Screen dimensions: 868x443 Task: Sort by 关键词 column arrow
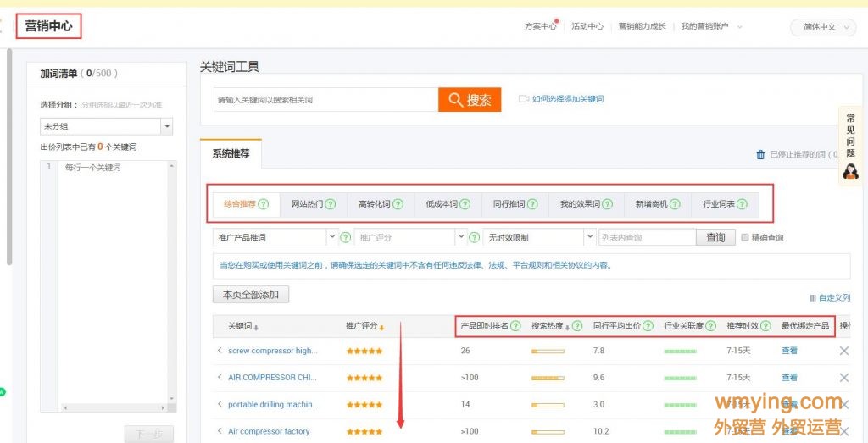click(x=256, y=328)
